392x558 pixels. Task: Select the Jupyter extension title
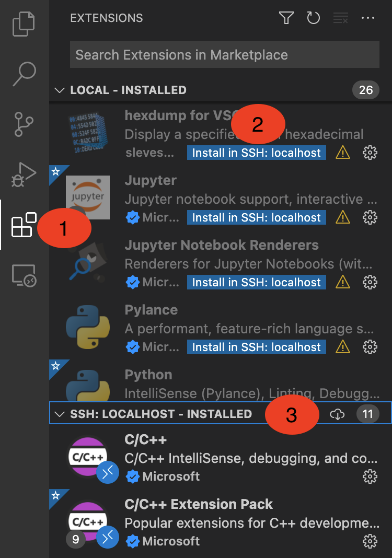(x=151, y=180)
